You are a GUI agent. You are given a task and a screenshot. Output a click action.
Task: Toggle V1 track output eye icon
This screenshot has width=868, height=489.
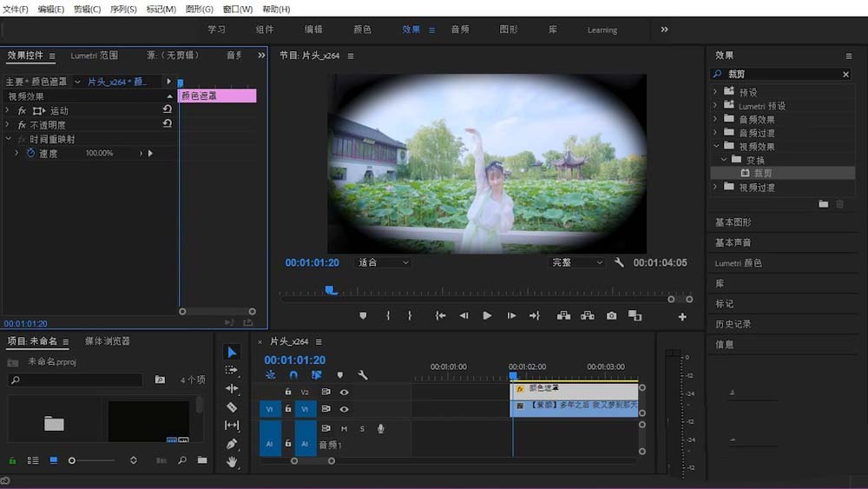[x=344, y=409]
